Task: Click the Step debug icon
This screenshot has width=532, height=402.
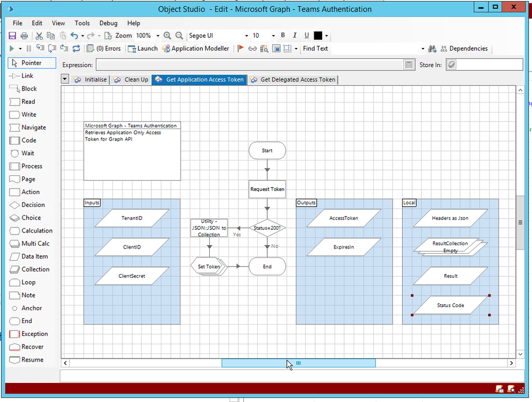Action: pos(40,49)
